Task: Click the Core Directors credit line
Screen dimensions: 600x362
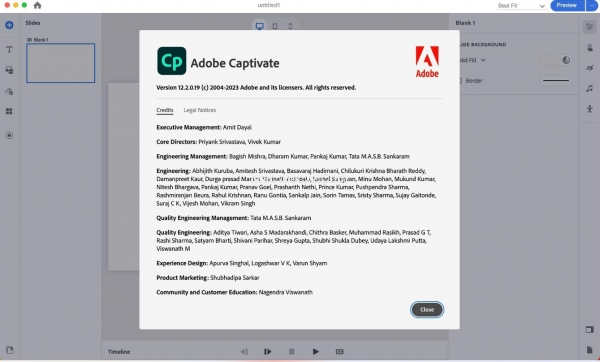Action: (x=218, y=142)
